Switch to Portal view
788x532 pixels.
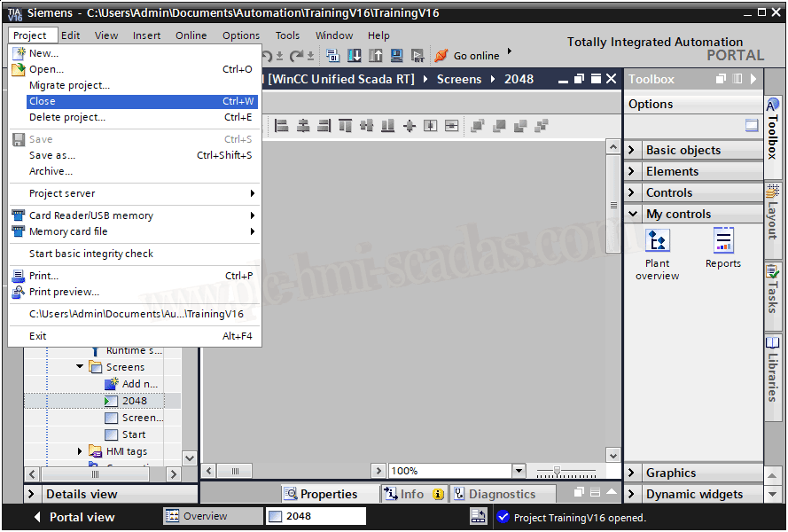click(74, 517)
